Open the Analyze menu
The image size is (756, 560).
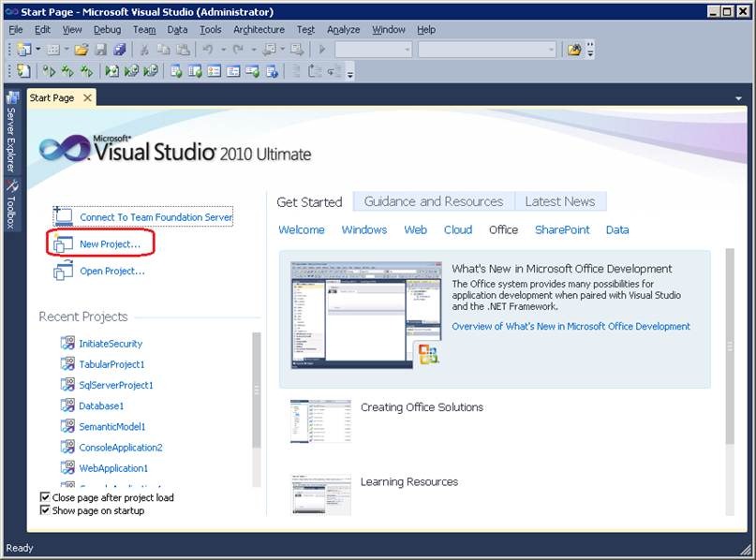pos(343,30)
